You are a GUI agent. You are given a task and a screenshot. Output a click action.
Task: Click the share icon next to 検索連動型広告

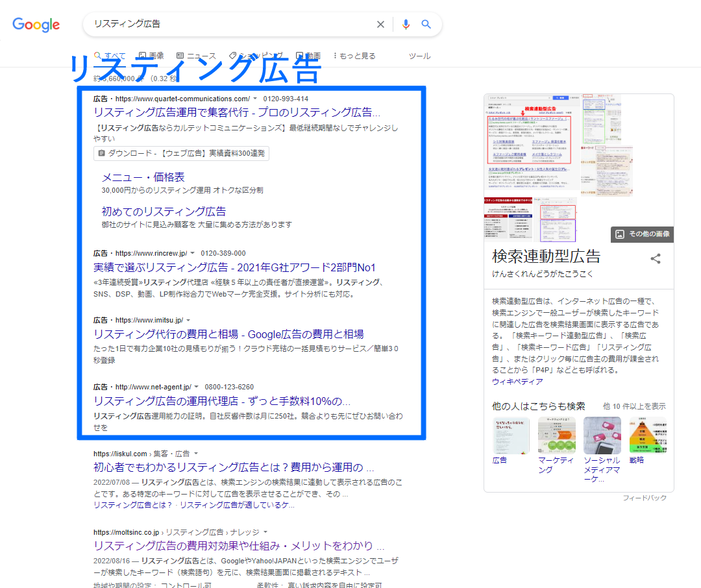(x=656, y=258)
